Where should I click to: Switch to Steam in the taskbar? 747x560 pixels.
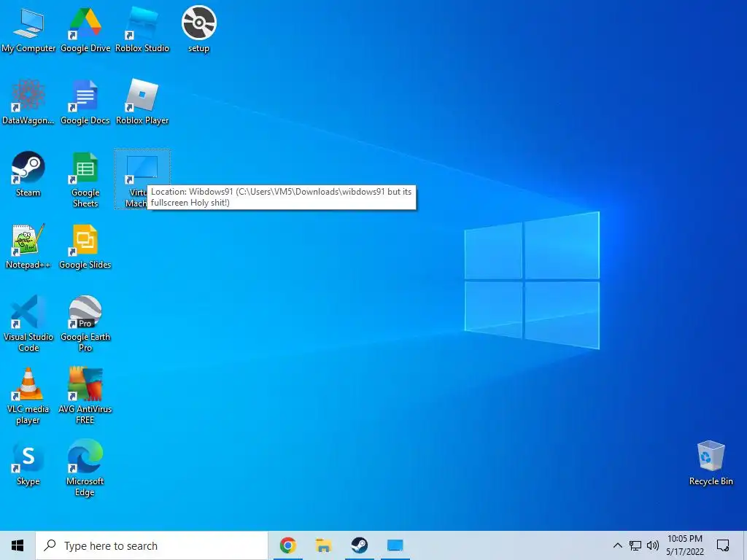(359, 545)
